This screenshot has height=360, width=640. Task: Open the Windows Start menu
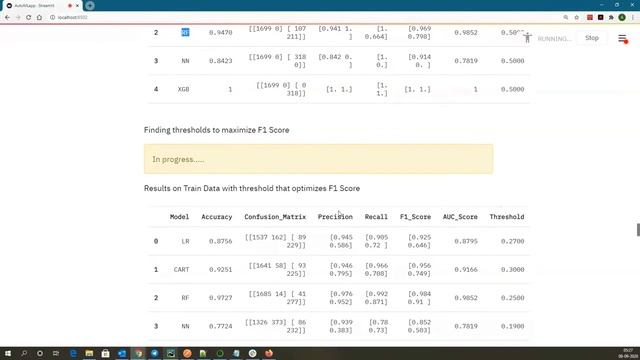pyautogui.click(x=8, y=353)
